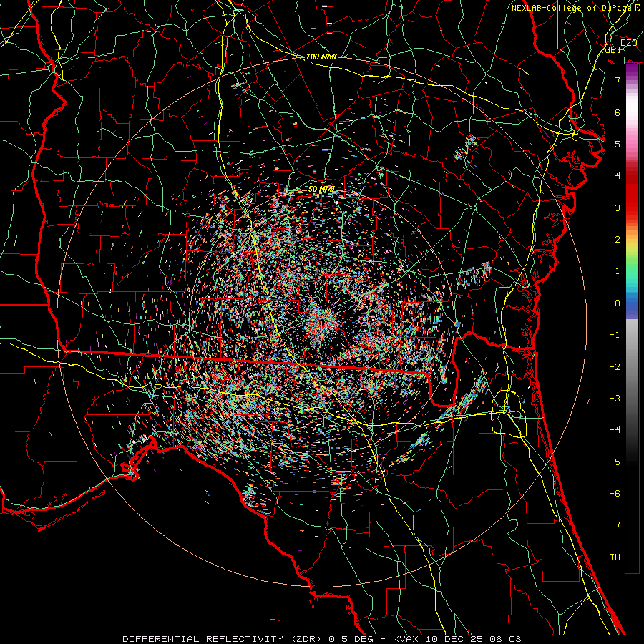
Task: Click the DZD product label above the scale
Action: [629, 43]
